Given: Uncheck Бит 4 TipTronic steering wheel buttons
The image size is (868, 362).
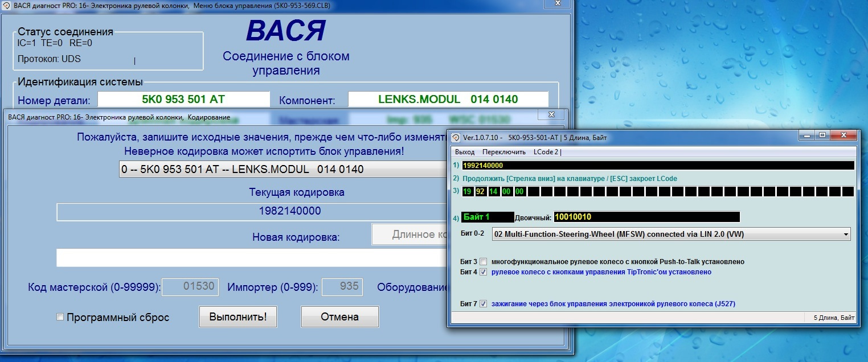Looking at the screenshot, I should pyautogui.click(x=484, y=272).
